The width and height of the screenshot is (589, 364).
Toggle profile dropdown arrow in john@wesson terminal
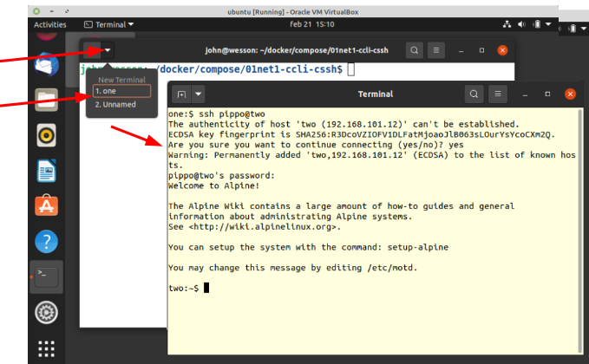pos(108,50)
